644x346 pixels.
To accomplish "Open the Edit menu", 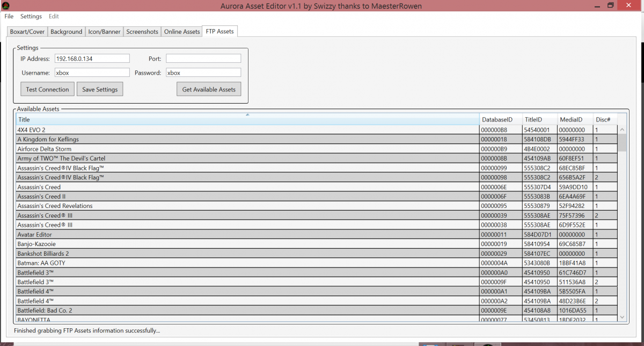I will [x=54, y=17].
